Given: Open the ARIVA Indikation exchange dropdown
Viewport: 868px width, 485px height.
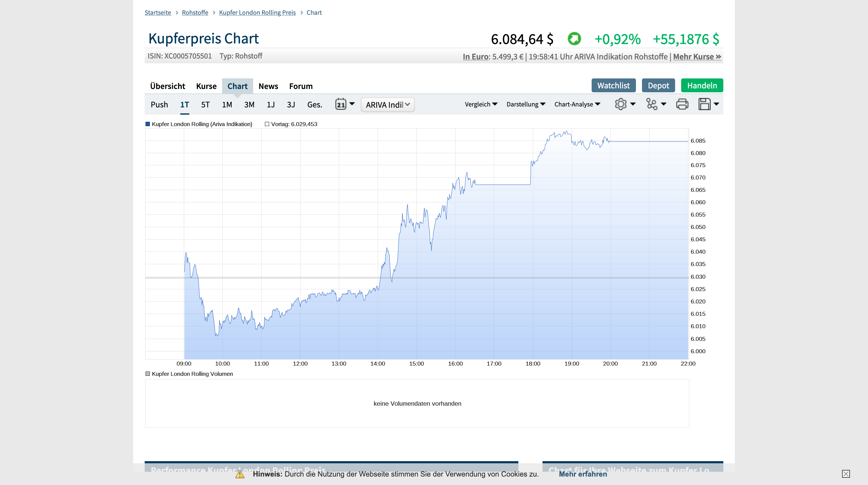Looking at the screenshot, I should [388, 105].
